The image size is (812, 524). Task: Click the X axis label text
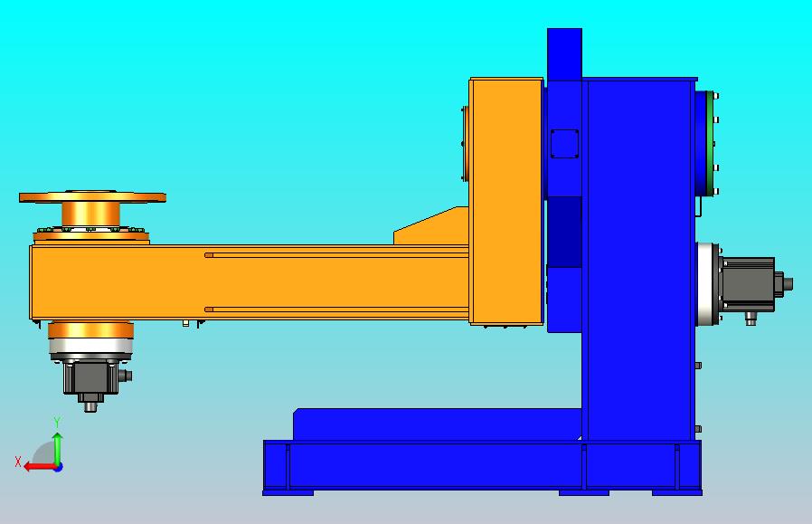pyautogui.click(x=18, y=462)
